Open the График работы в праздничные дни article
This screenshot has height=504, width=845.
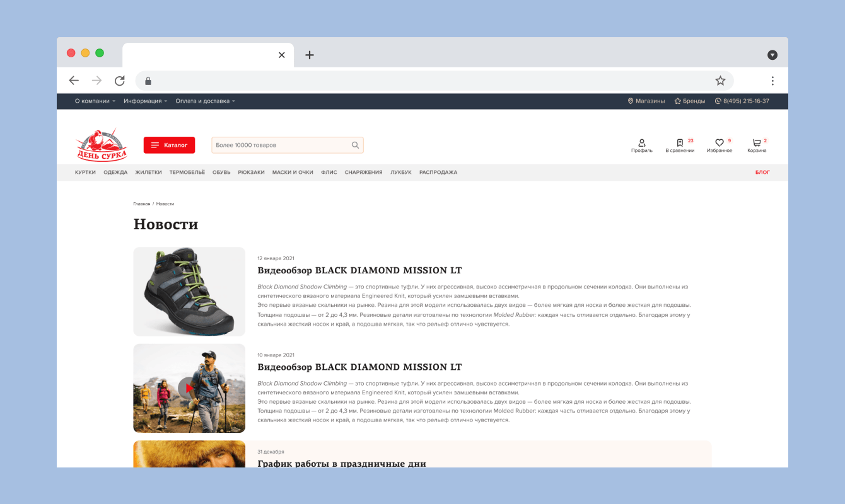coord(342,463)
